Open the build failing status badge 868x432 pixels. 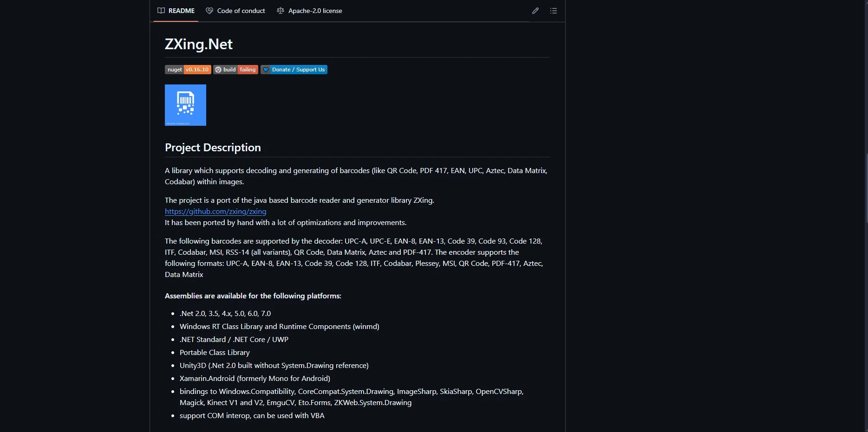click(x=235, y=70)
